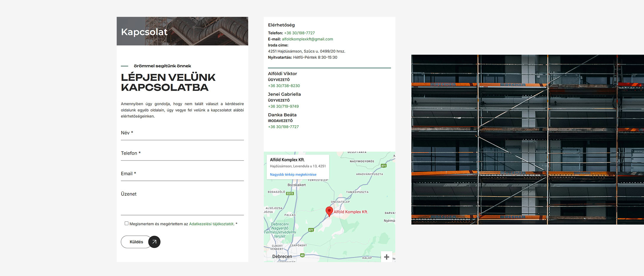The height and width of the screenshot is (276, 644).
Task: Tick the Adatkezelési consent checkbox
Action: pyautogui.click(x=126, y=223)
